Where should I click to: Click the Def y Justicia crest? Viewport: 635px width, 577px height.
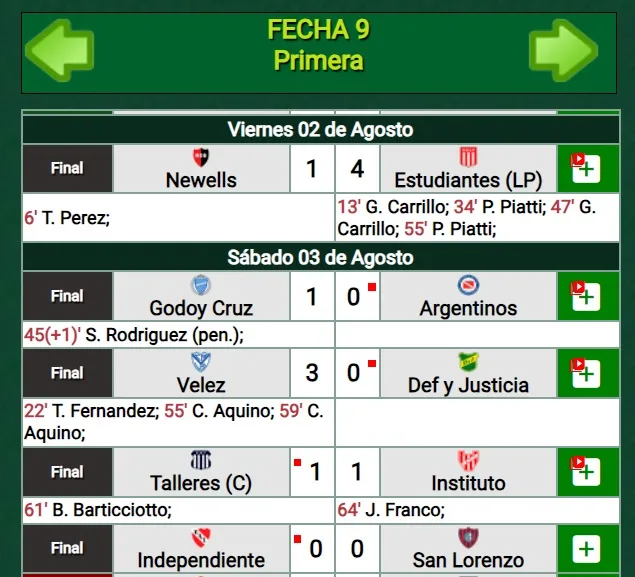point(468,362)
